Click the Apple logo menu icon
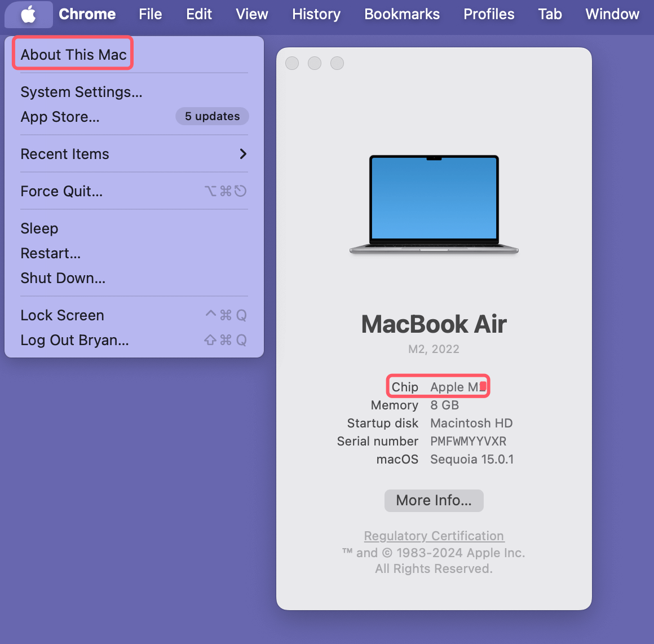654x644 pixels. point(29,14)
